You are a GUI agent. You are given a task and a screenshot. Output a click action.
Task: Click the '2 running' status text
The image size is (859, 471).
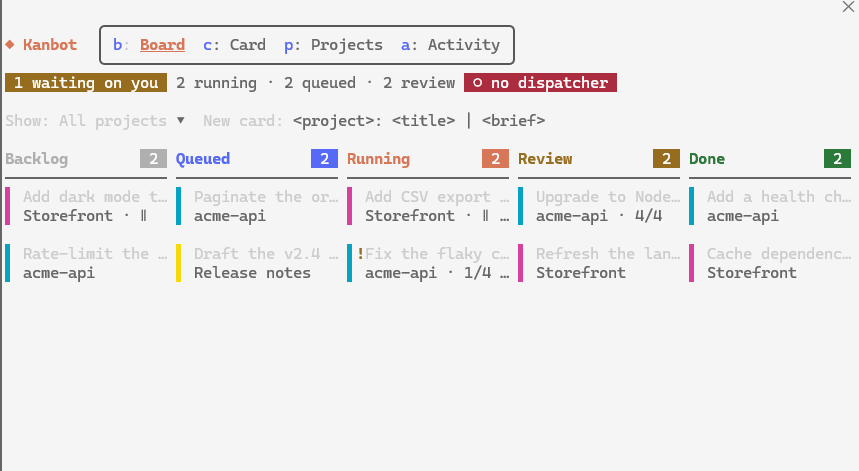[x=216, y=83]
